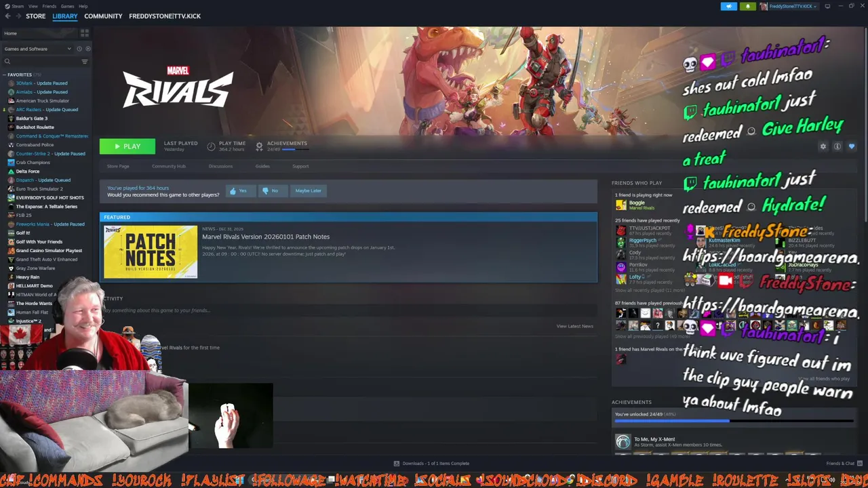Open the FreddyStone account dropdown
868x488 pixels.
789,6
